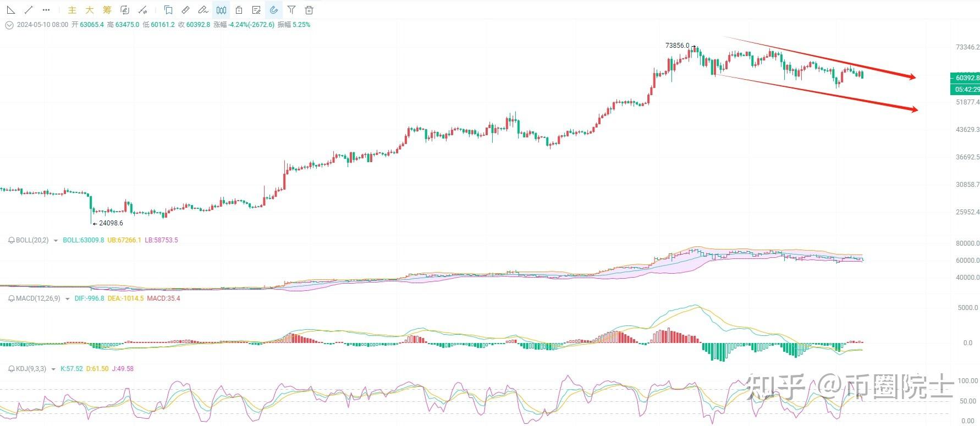Click the 筹 chip distribution button
The image size is (980, 426).
(x=107, y=10)
